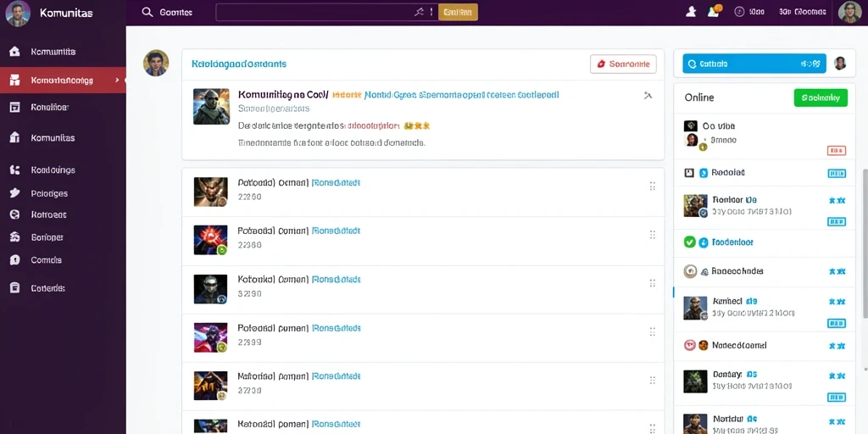868x434 pixels.
Task: Click the red outlined badge in the Oo vibe row
Action: pyautogui.click(x=837, y=150)
